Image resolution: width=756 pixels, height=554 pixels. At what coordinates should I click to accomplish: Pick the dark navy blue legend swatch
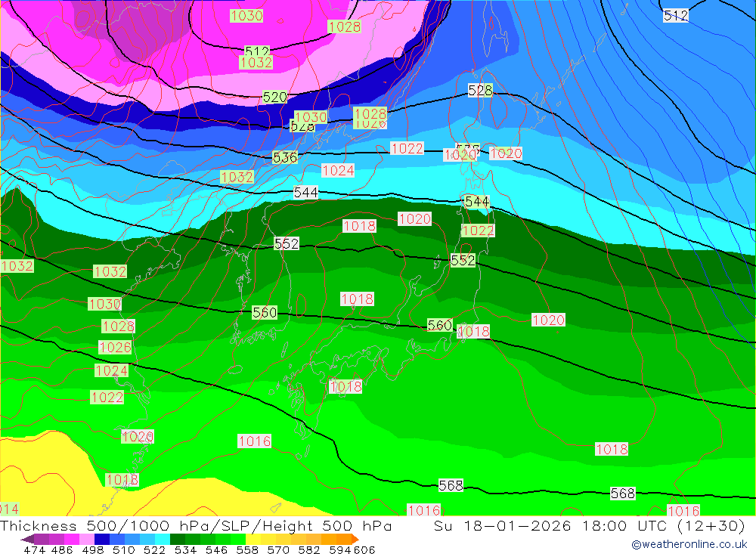coord(102,539)
